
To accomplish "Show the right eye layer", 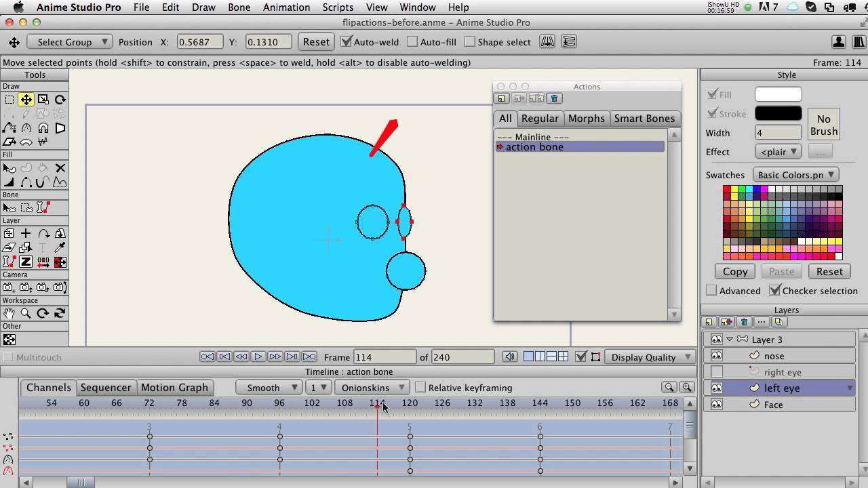I will coord(717,372).
